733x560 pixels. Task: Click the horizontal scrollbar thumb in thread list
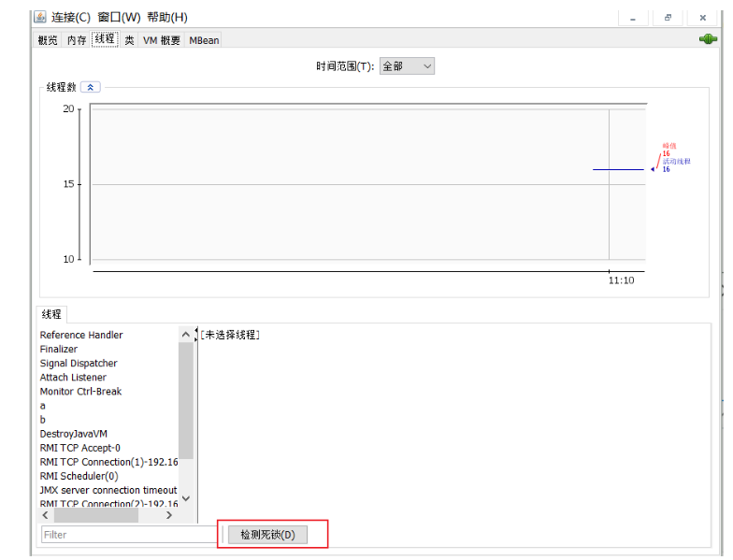click(x=95, y=515)
